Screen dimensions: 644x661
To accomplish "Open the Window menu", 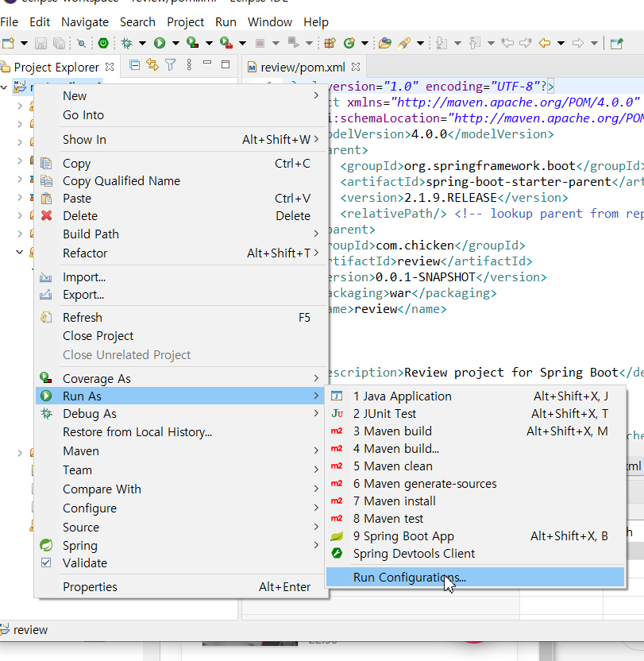I will click(x=270, y=22).
